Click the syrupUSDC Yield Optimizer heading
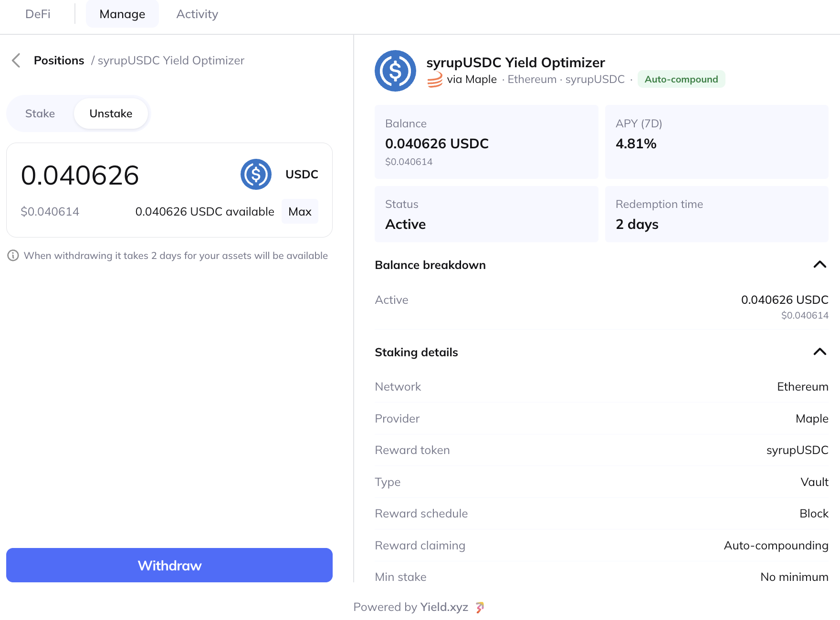Screen dimensions: 840x620 click(515, 62)
